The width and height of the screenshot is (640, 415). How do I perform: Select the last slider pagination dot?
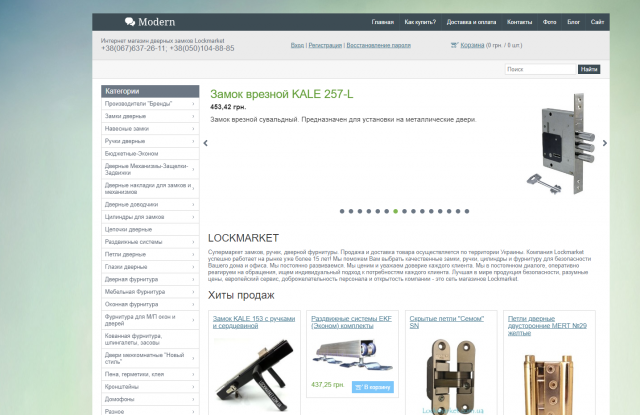click(467, 211)
